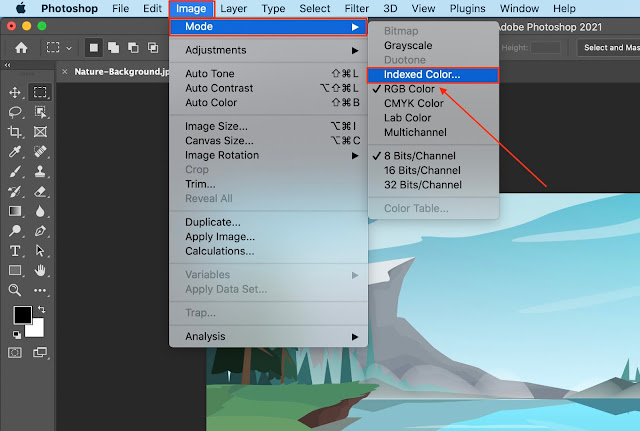Choose Intersect with Selection mode

[153, 48]
